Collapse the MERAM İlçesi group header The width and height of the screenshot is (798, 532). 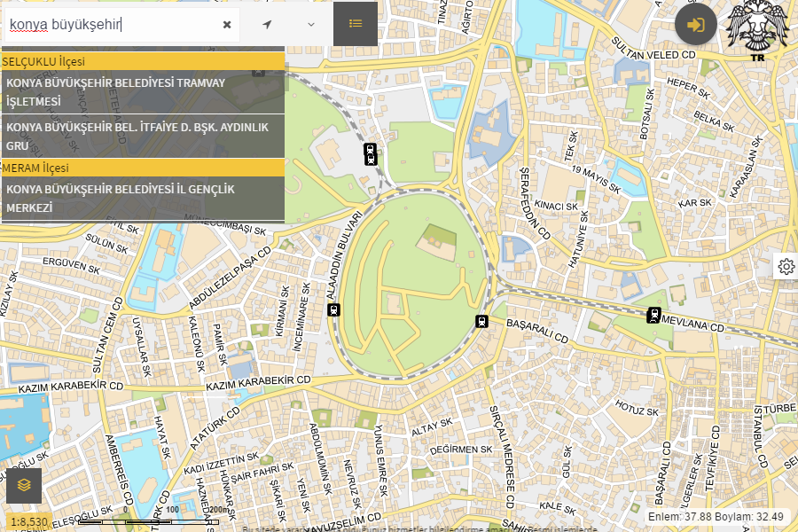point(143,168)
